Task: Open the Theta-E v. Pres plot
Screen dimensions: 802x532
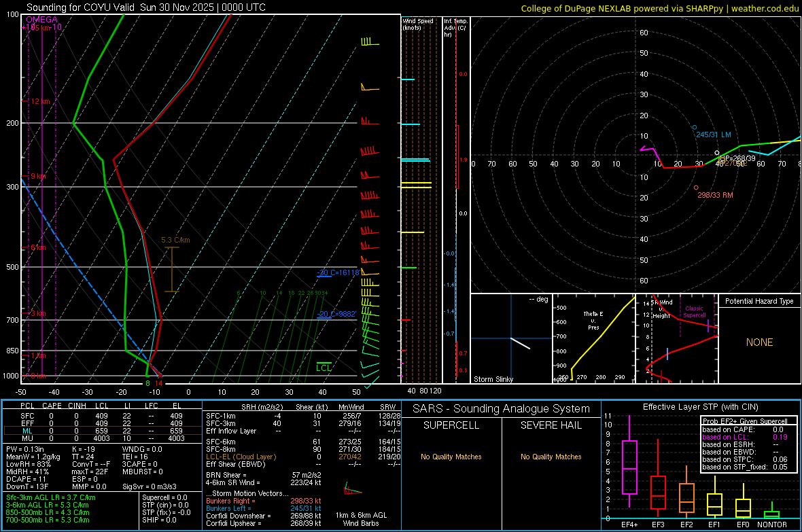Action: [x=593, y=338]
